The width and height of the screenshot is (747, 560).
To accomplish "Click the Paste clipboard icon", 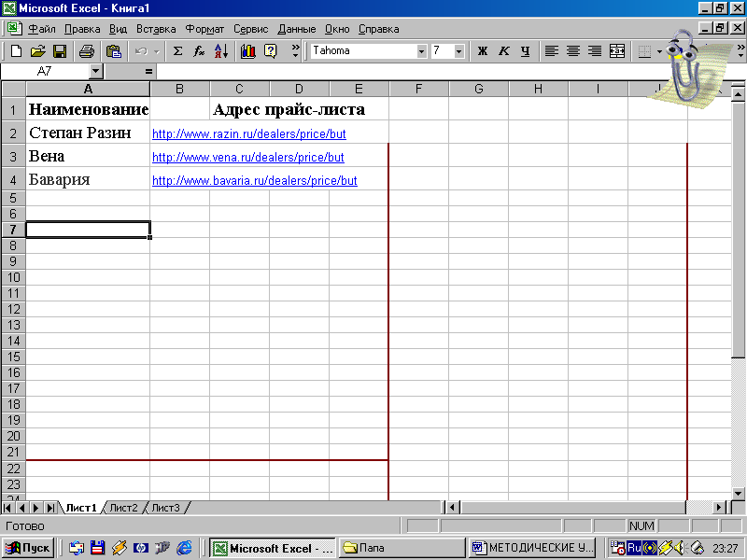I will 113,51.
